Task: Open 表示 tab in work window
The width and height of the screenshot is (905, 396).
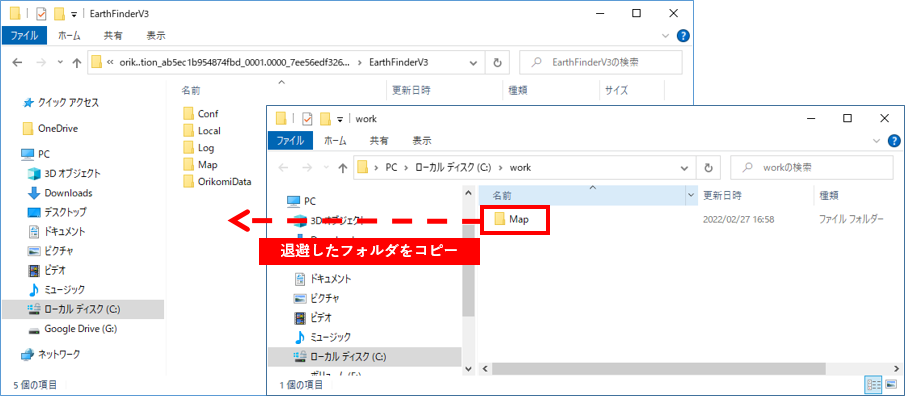Action: point(422,141)
